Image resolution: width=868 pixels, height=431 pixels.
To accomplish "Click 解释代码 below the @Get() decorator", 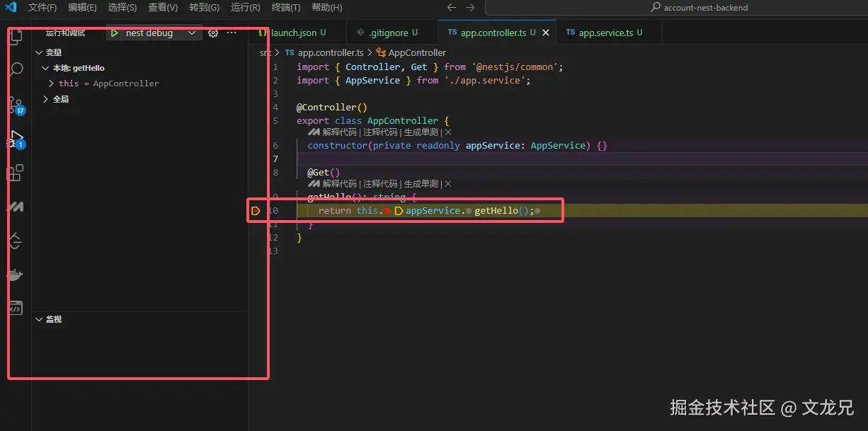I will coord(339,184).
